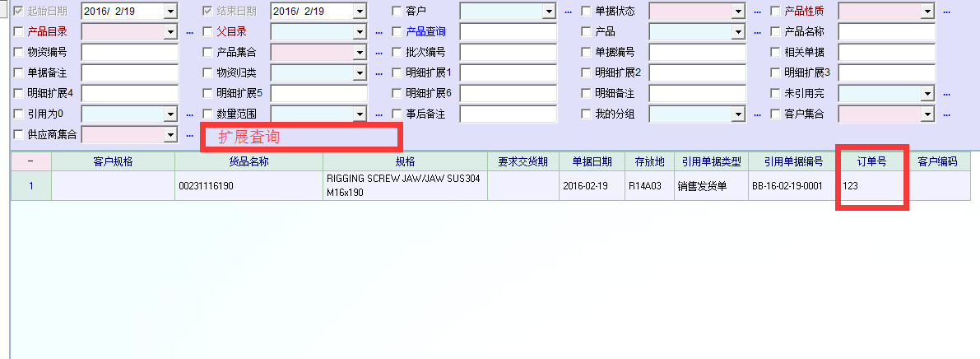
Task: Click the 产品查询 label link
Action: [425, 32]
